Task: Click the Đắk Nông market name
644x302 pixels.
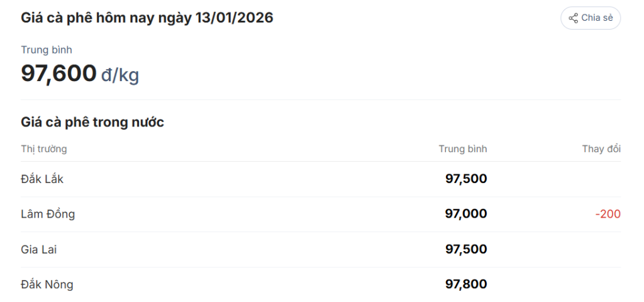Action: coord(47,285)
